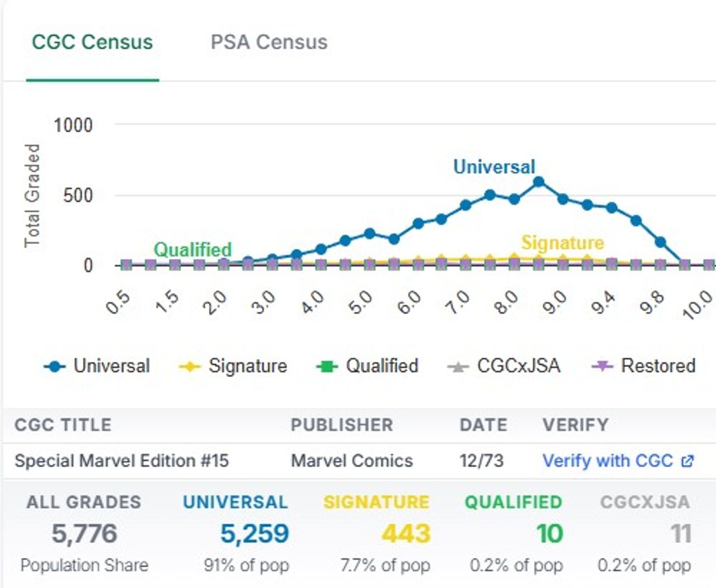Click the green Qualified legend square icon
The width and height of the screenshot is (716, 588).
(x=327, y=367)
